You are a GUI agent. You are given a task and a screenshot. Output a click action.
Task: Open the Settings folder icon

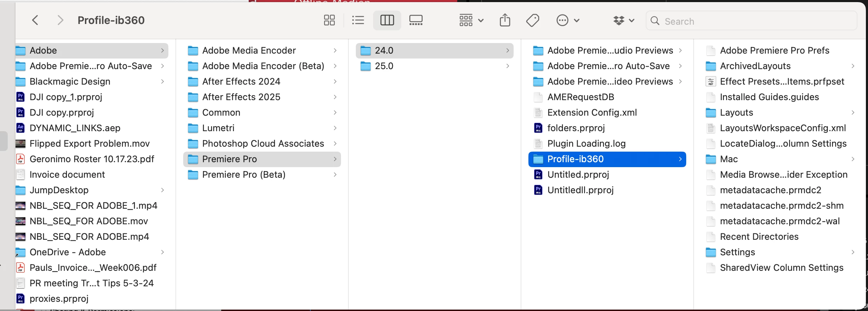tap(711, 252)
